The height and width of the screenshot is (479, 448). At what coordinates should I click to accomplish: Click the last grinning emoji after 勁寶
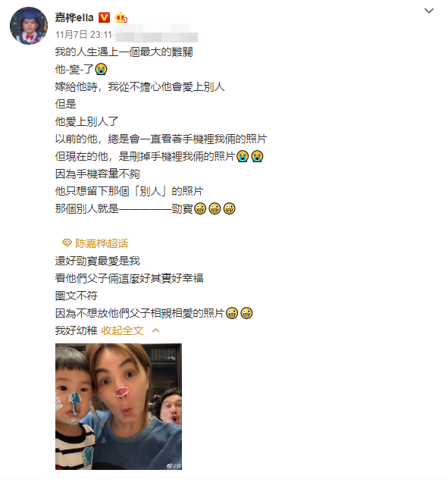[x=229, y=208]
